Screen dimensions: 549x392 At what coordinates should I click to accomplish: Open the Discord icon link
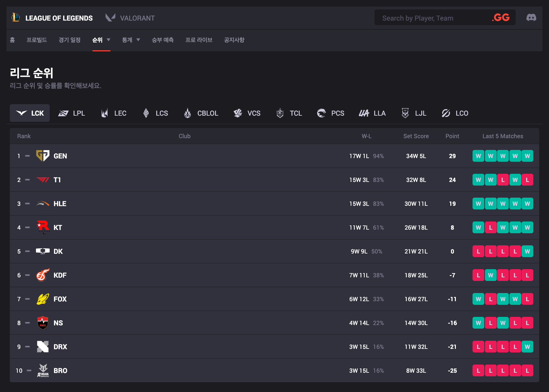click(531, 18)
